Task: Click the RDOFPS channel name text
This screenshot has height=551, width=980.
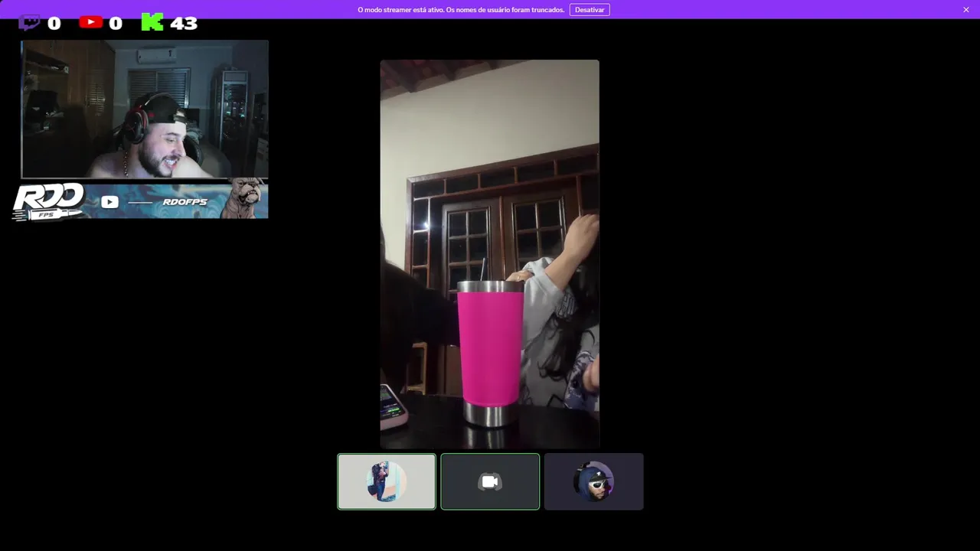Action: (x=185, y=202)
